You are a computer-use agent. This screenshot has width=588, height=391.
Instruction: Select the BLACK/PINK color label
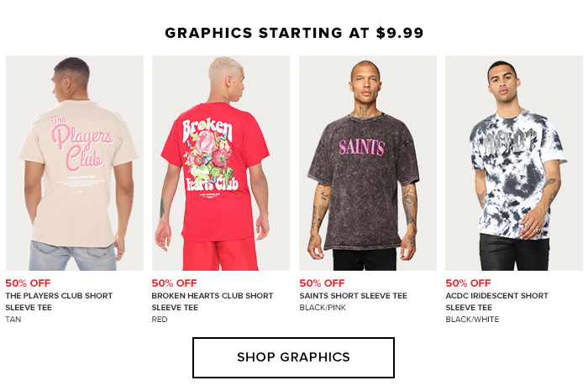tap(323, 308)
